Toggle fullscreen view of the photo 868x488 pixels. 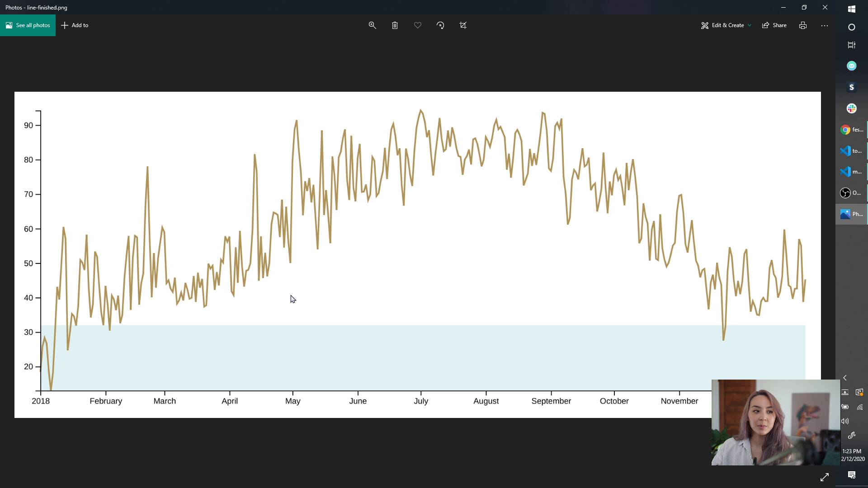pos(825,477)
